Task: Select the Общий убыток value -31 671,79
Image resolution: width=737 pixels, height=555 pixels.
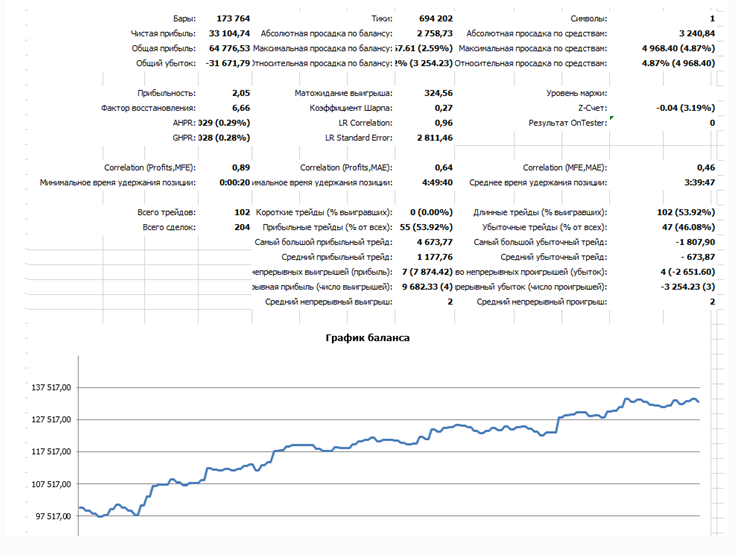Action: click(226, 63)
